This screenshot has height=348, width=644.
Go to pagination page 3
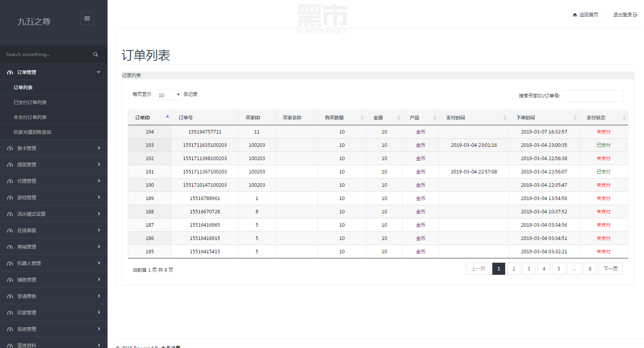529,269
